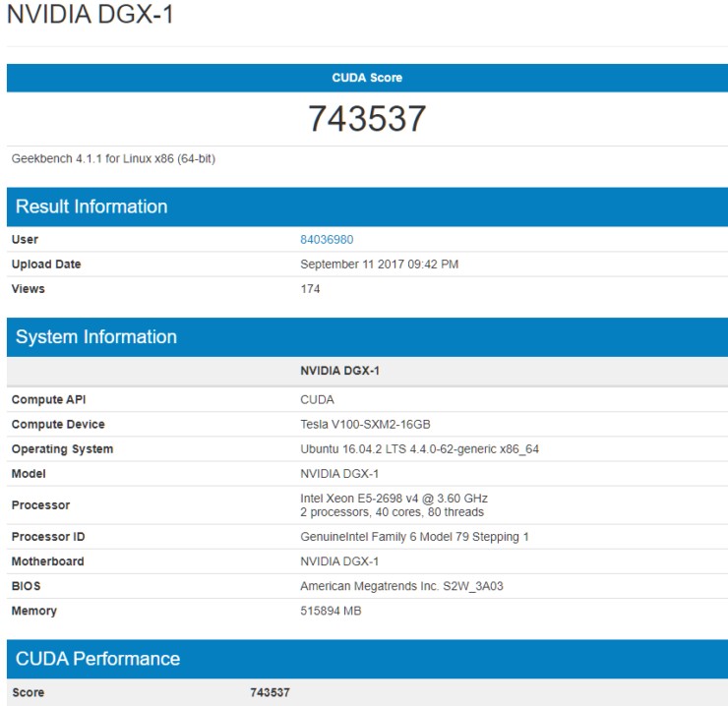
Task: Click the bold NVIDIA DGX-1 table column heading
Action: point(339,371)
